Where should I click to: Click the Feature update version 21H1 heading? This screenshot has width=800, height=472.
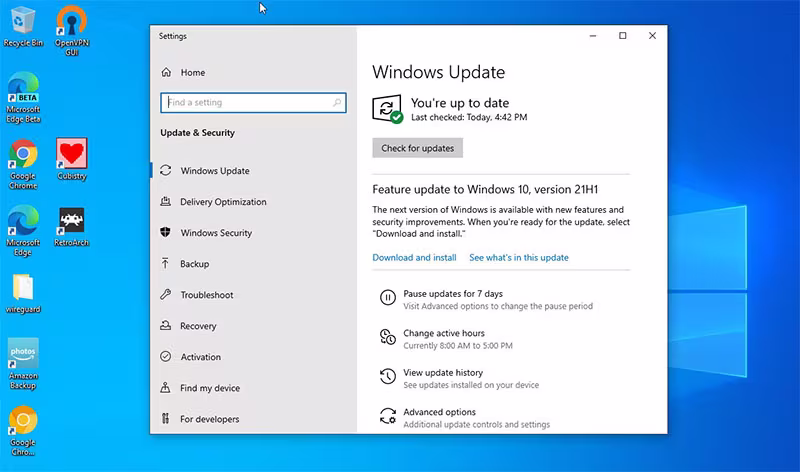point(485,189)
